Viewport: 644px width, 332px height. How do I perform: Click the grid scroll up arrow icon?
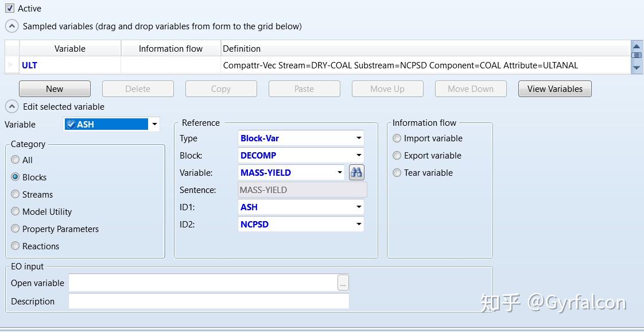pyautogui.click(x=636, y=46)
